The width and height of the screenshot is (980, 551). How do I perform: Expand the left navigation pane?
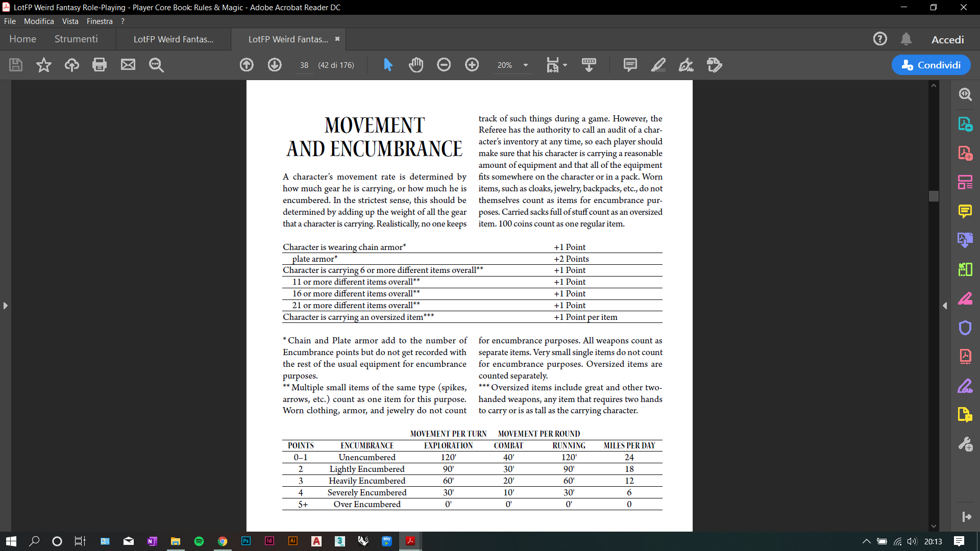(5, 306)
